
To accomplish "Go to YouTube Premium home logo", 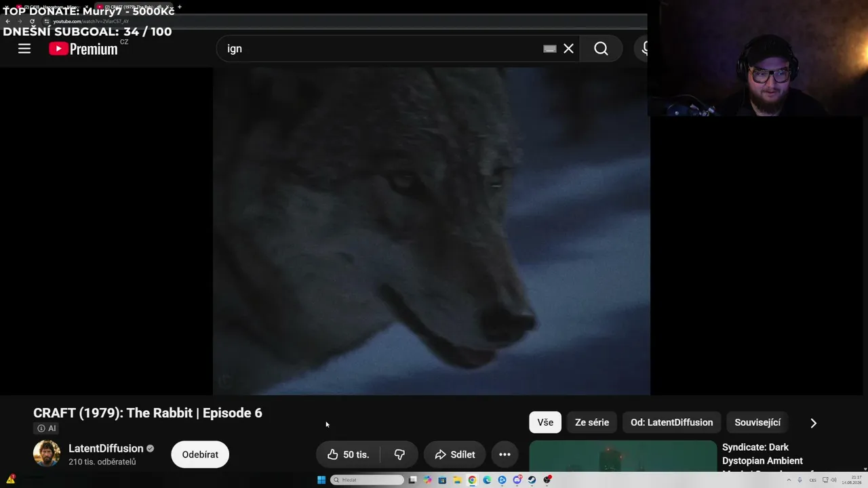I will [83, 49].
